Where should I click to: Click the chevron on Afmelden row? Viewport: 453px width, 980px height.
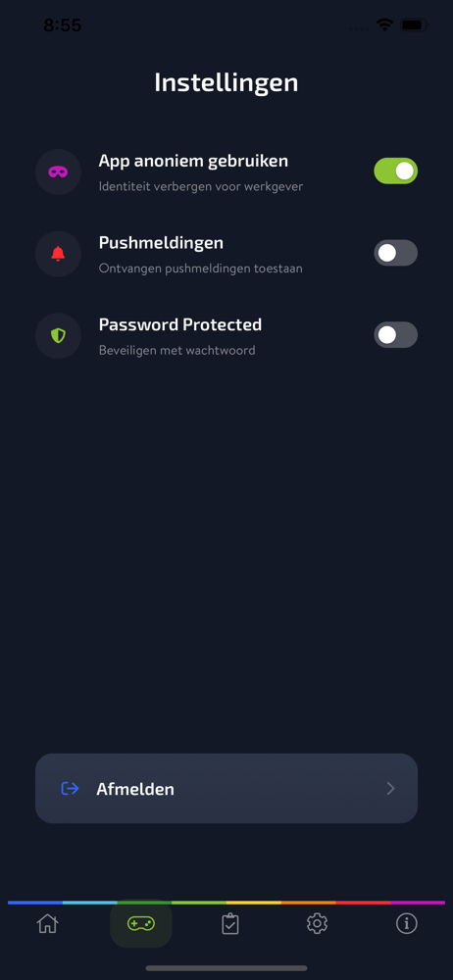(390, 789)
